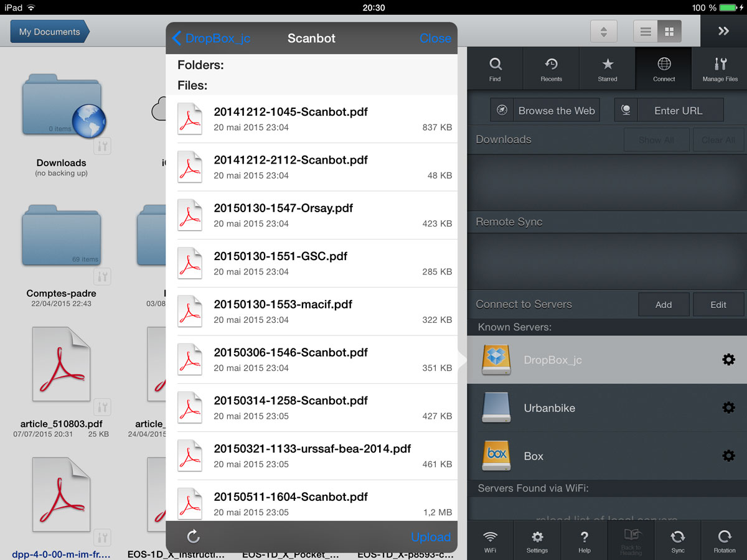Tap Clear All in Downloads section
Viewport: 747px width, 560px height.
pyautogui.click(x=718, y=140)
